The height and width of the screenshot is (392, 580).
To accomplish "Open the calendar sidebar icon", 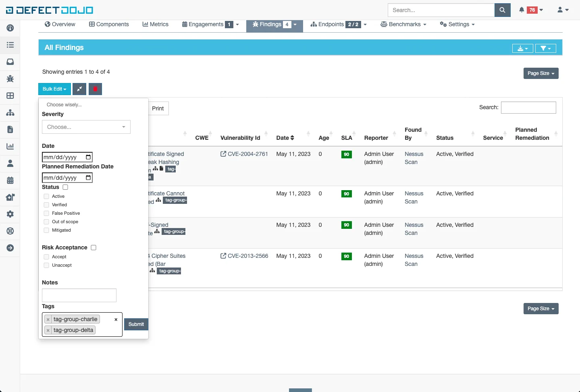I will [x=10, y=180].
